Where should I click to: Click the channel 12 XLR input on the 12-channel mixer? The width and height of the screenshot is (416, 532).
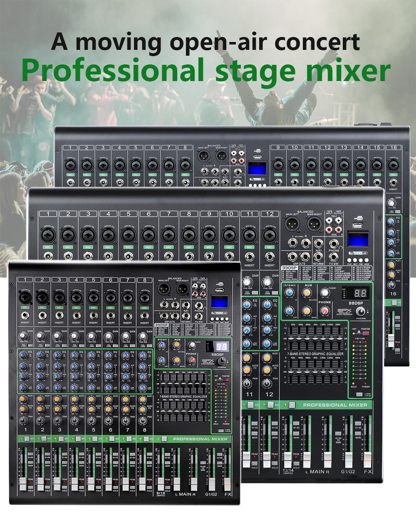(270, 236)
